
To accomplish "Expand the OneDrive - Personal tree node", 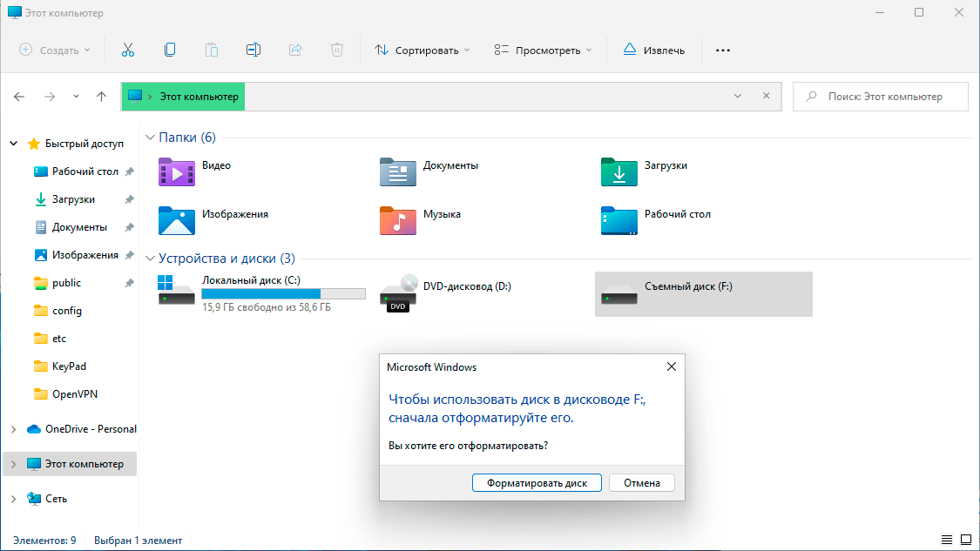I will 13,429.
